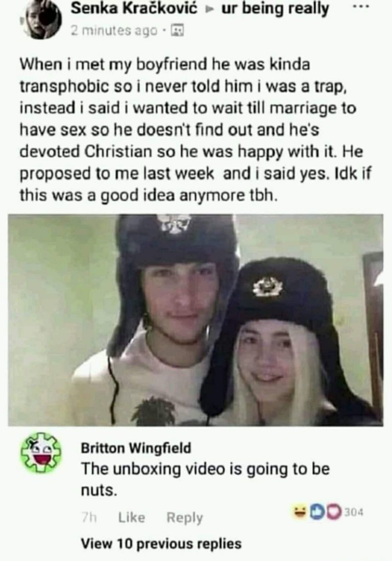Open the 'ur being really' group link
The height and width of the screenshot is (561, 392).
pos(275,9)
